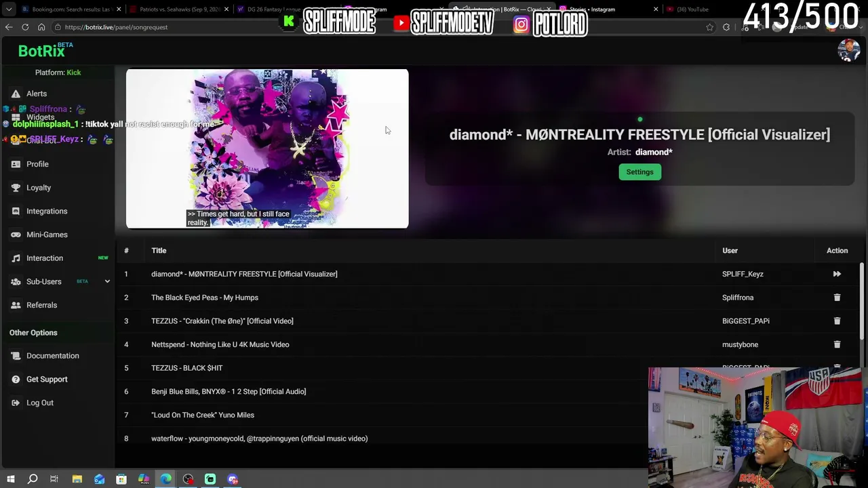Skip the current diamond* MØNTREALITY song

(837, 274)
